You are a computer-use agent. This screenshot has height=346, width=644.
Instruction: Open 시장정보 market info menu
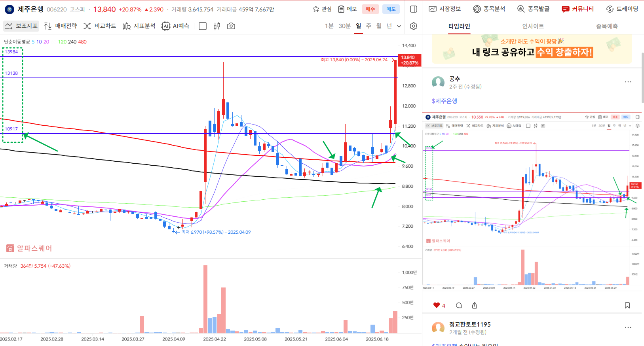pos(445,9)
